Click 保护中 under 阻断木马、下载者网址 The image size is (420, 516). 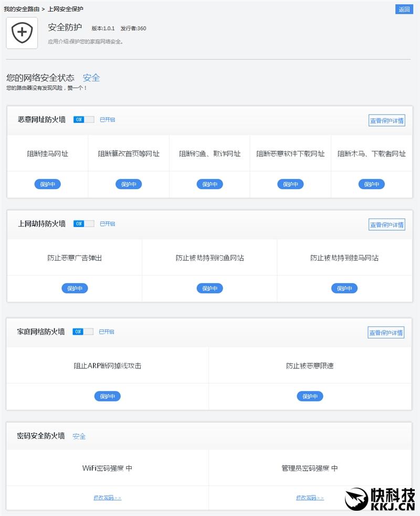(x=371, y=184)
